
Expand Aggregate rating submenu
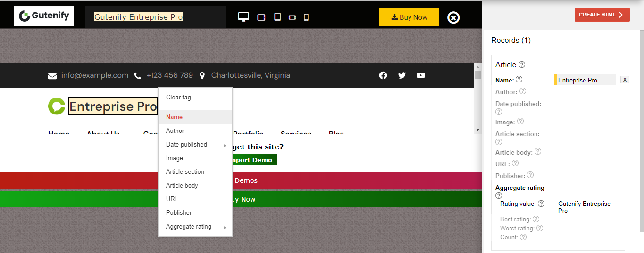[x=195, y=226]
